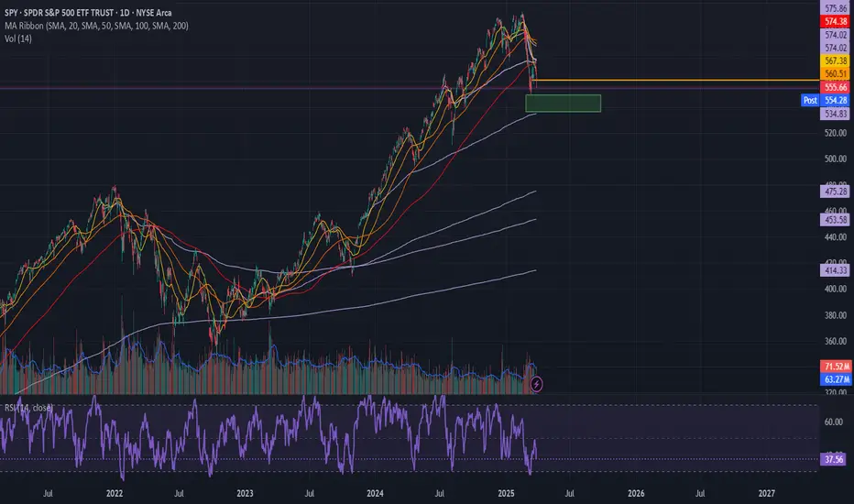854x504 pixels.
Task: Click the orange 560.51 price label
Action: tap(836, 73)
